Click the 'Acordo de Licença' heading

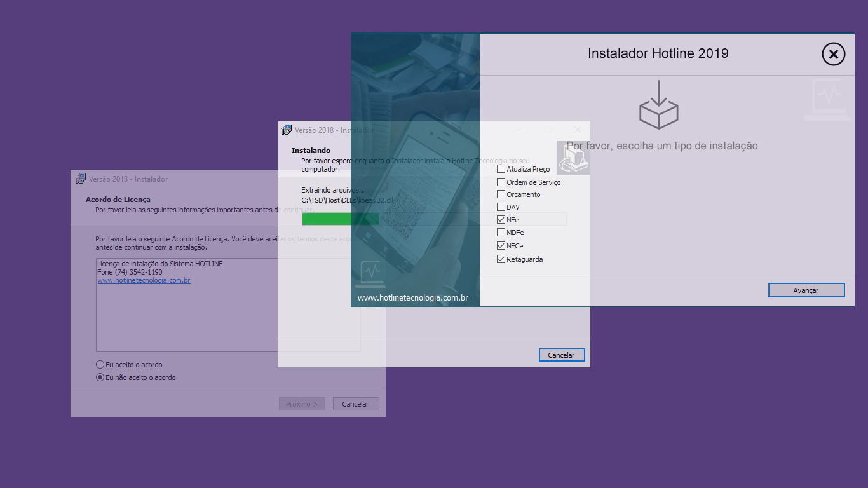118,200
